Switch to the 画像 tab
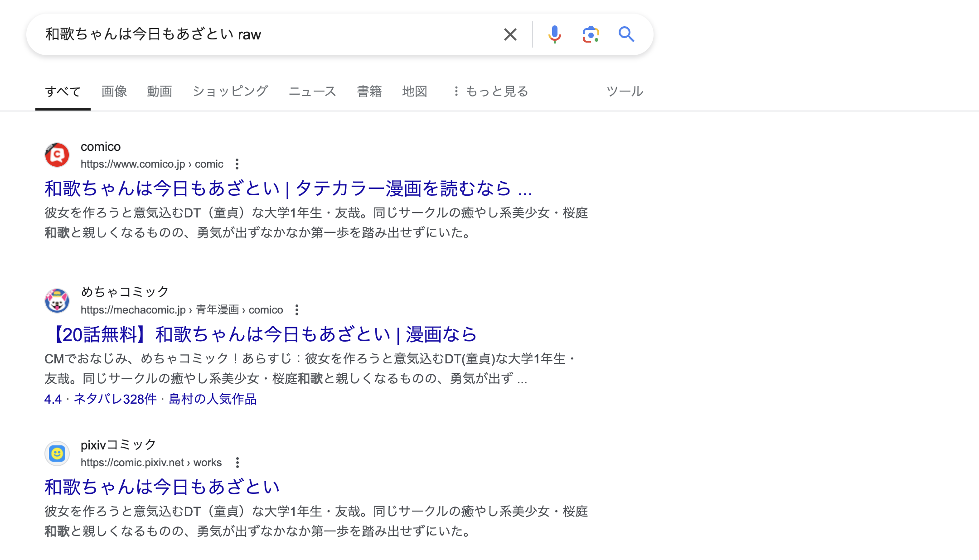 [114, 92]
